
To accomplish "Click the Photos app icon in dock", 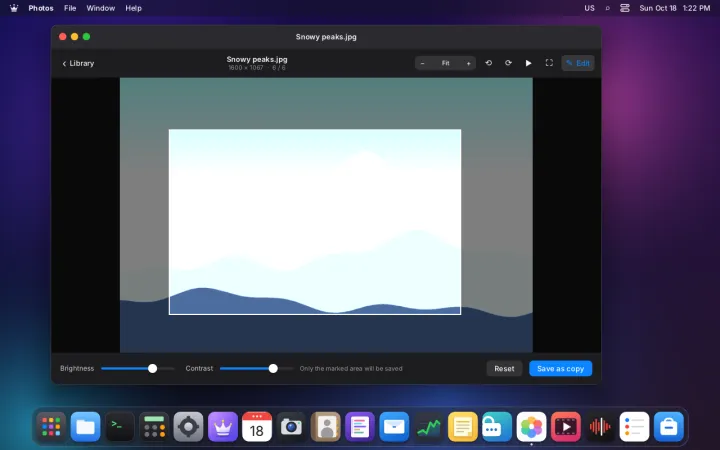I will click(531, 427).
